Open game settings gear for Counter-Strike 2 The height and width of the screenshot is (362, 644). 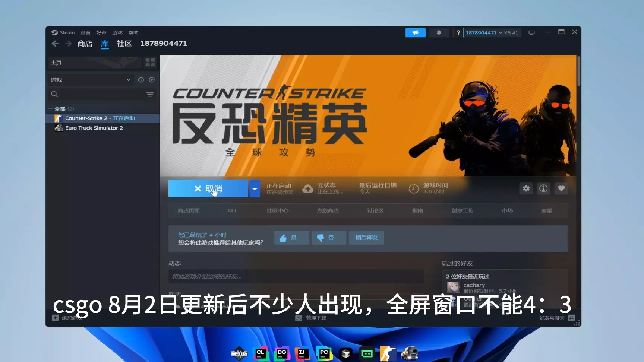tap(526, 188)
